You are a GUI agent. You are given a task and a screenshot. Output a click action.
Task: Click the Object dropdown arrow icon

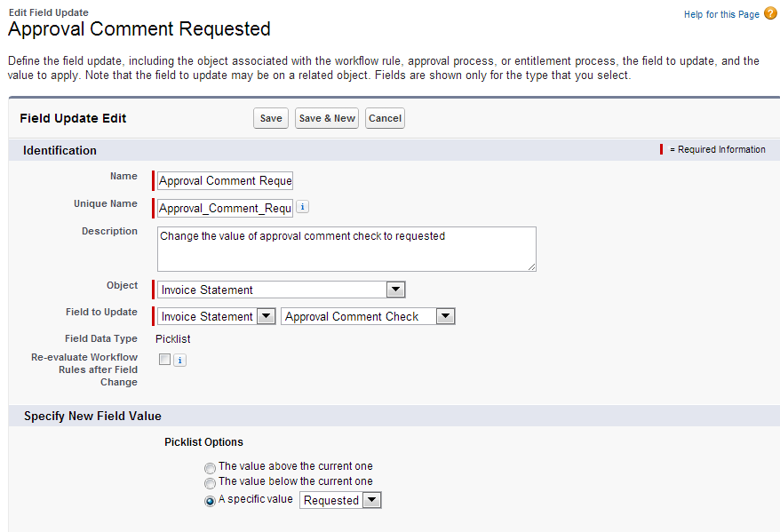pyautogui.click(x=396, y=289)
